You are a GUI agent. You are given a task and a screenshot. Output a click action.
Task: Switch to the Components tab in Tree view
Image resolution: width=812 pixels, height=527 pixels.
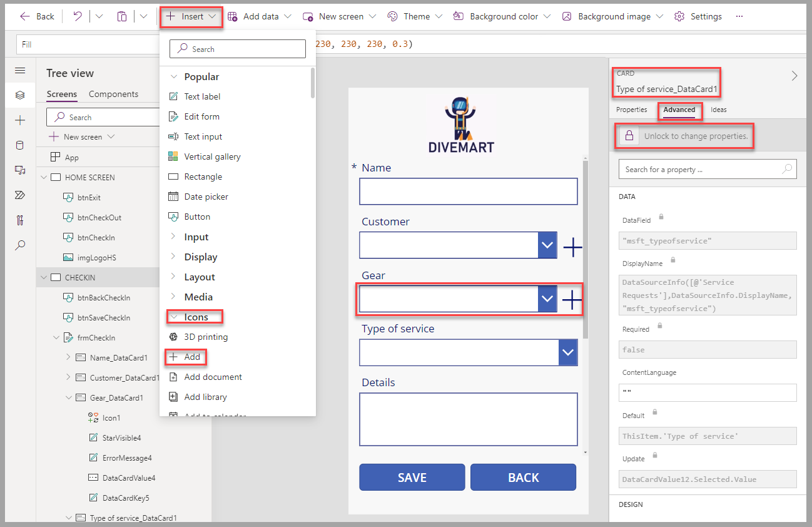114,94
